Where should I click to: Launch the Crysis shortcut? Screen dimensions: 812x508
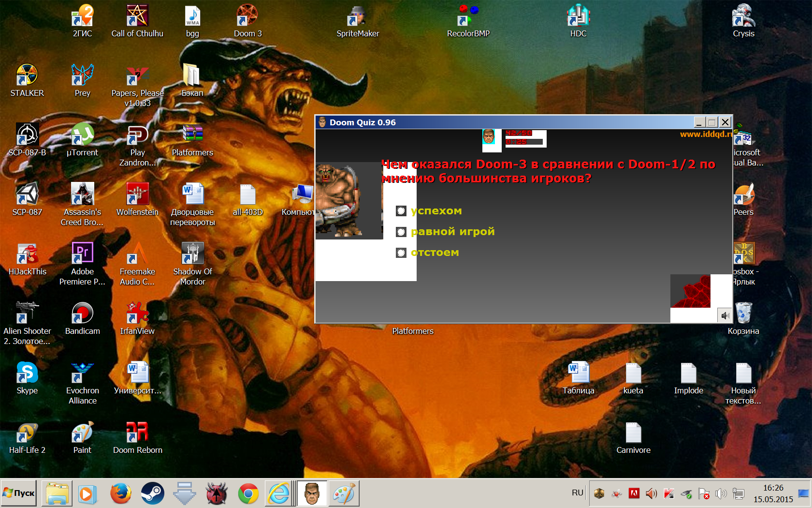[743, 21]
